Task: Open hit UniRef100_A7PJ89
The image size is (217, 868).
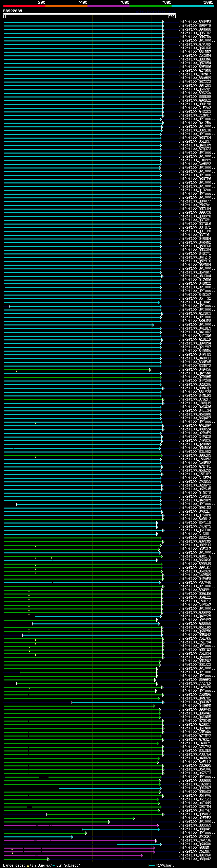Action: point(195,45)
